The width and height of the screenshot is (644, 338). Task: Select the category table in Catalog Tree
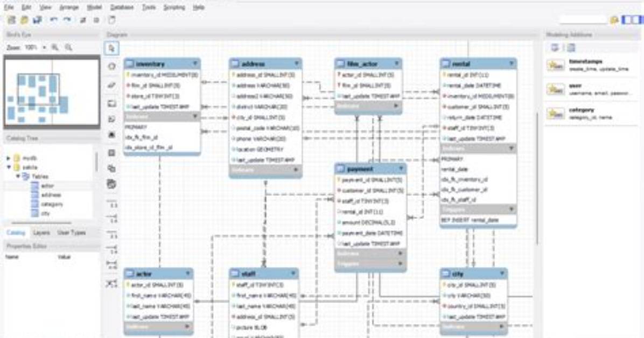pyautogui.click(x=52, y=204)
